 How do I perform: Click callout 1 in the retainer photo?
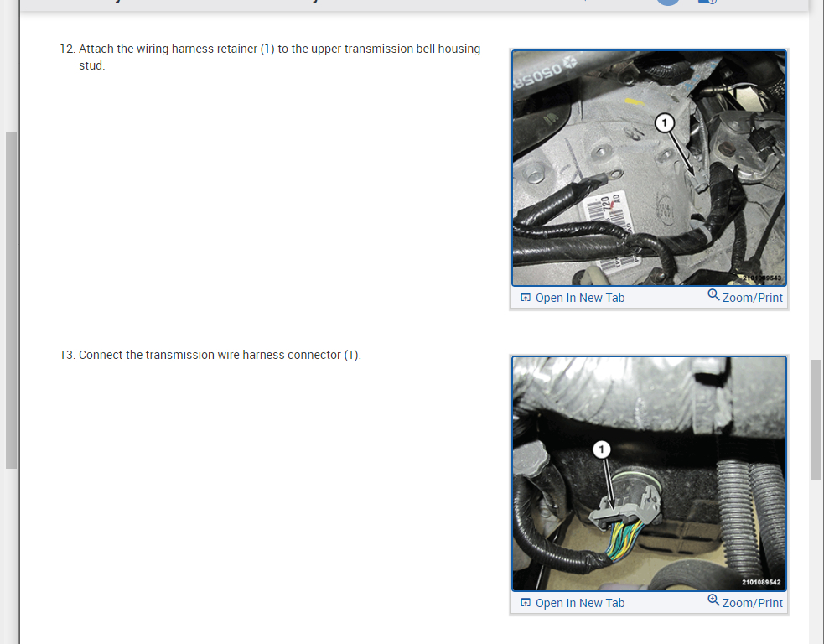664,123
